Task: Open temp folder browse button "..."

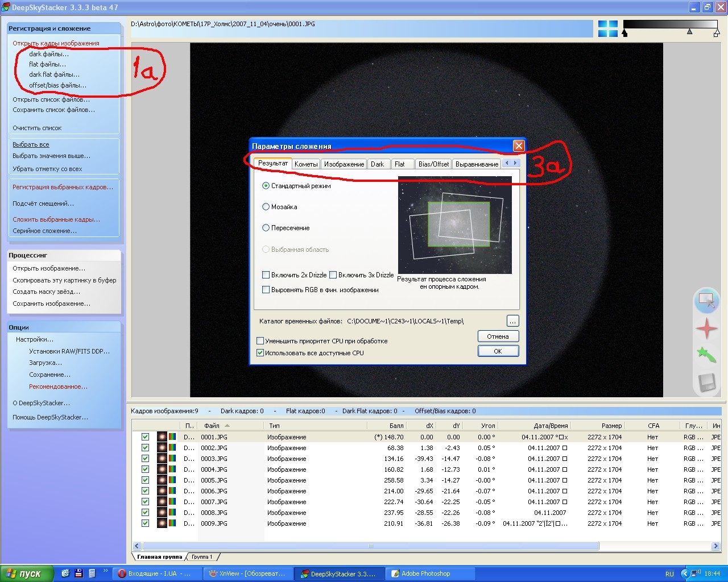Action: coord(512,321)
